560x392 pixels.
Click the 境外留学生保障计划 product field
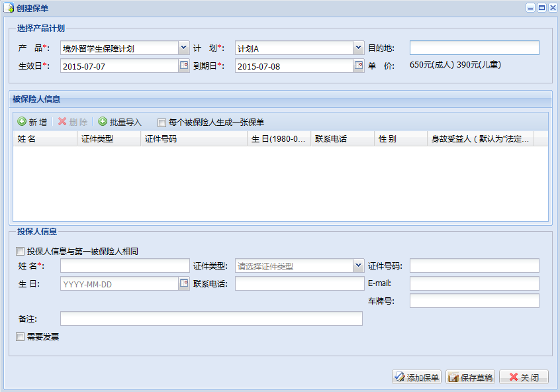point(119,48)
